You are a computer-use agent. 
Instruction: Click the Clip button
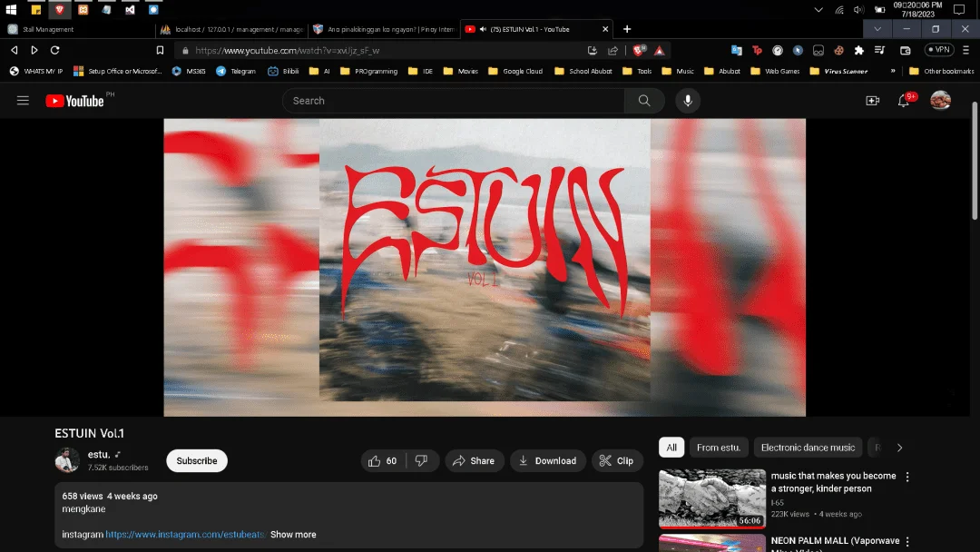[x=617, y=460]
